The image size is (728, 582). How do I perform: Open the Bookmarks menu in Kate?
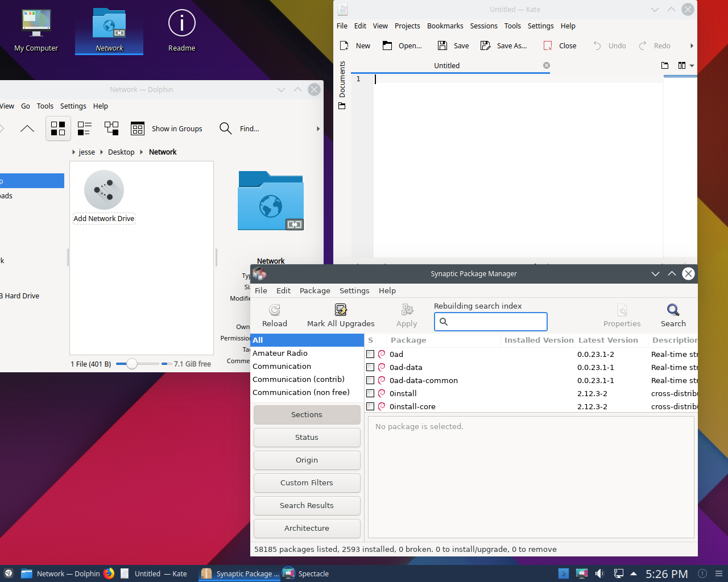click(x=445, y=26)
